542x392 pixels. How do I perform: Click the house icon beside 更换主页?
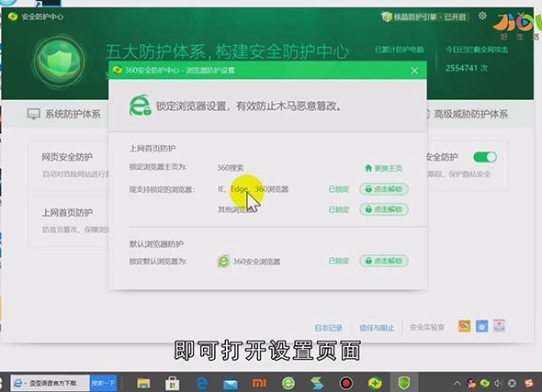368,168
